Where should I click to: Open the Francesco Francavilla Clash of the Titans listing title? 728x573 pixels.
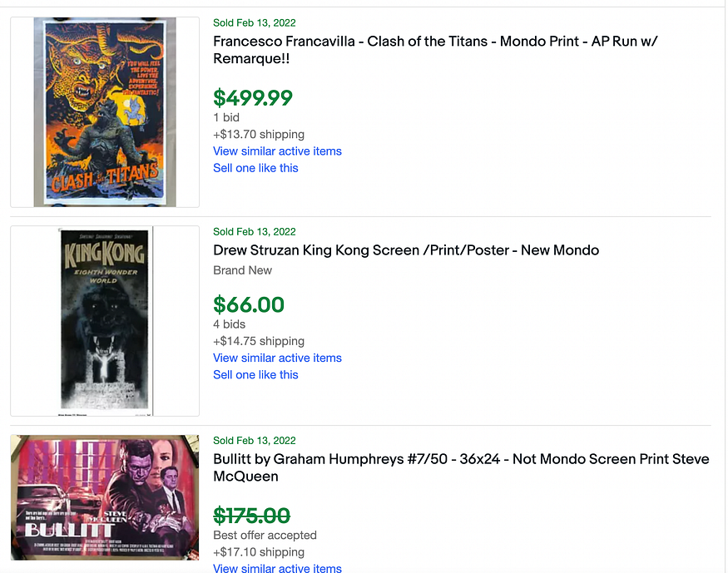point(436,50)
